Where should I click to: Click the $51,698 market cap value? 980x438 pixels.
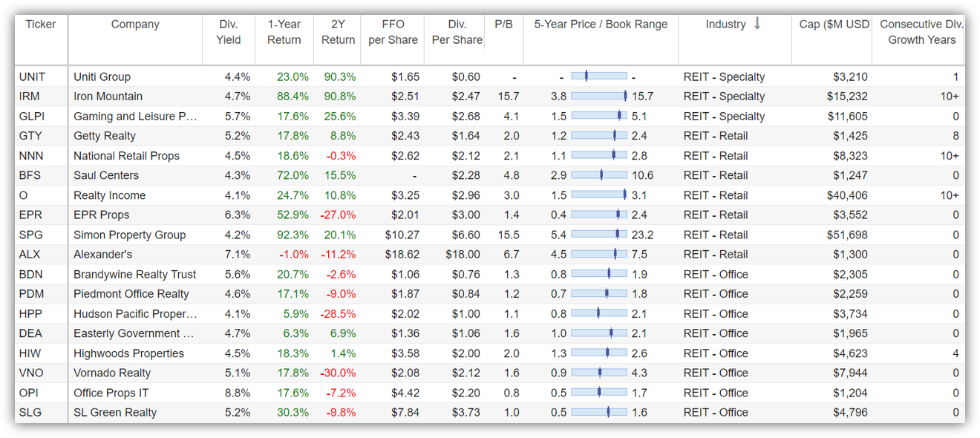click(x=847, y=235)
